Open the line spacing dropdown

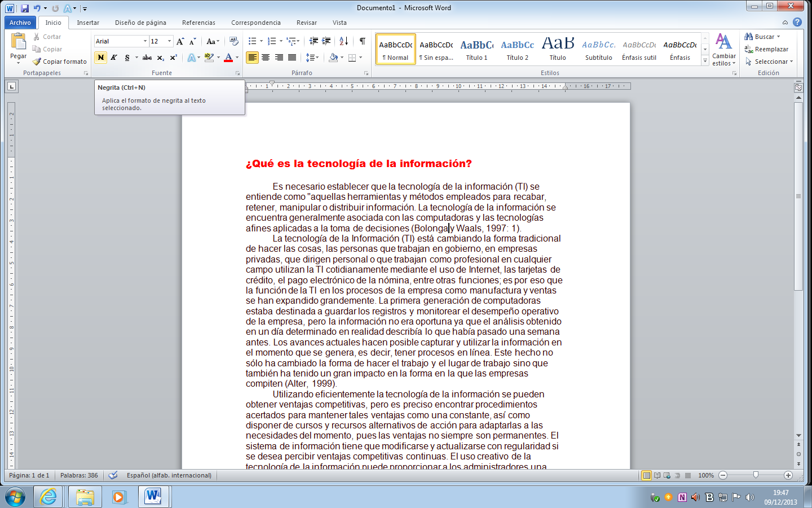pos(312,58)
